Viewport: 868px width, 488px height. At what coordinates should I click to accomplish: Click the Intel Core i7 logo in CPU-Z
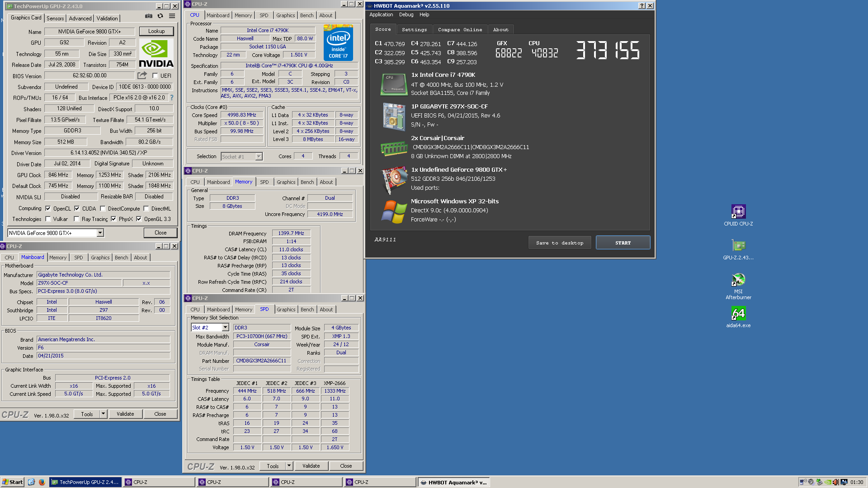[x=338, y=43]
